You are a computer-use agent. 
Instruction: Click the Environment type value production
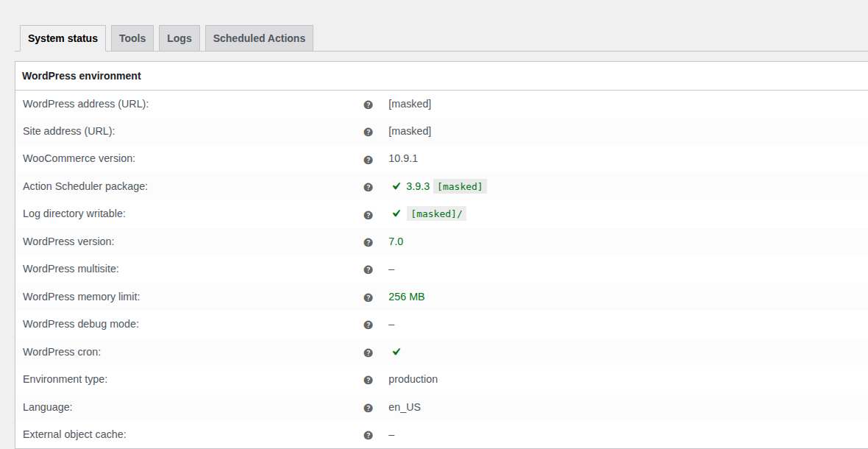pyautogui.click(x=413, y=379)
